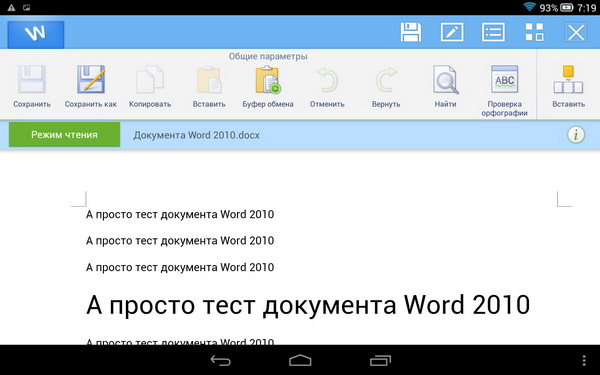Click the Отменить undo arrow

tap(327, 86)
